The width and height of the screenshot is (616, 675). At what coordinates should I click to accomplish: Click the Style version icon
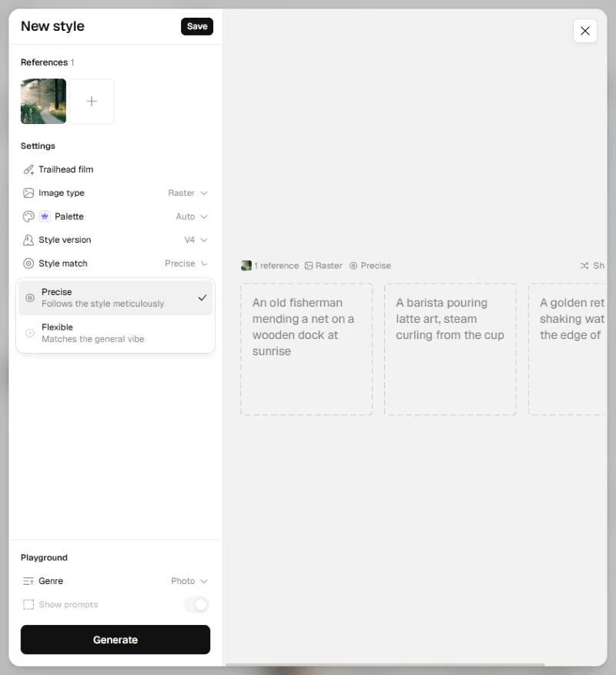[x=28, y=240]
